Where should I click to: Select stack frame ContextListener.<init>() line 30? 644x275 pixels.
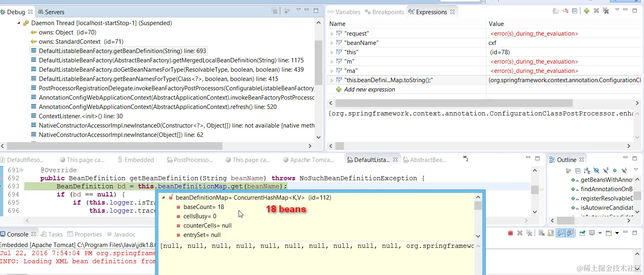(x=81, y=116)
